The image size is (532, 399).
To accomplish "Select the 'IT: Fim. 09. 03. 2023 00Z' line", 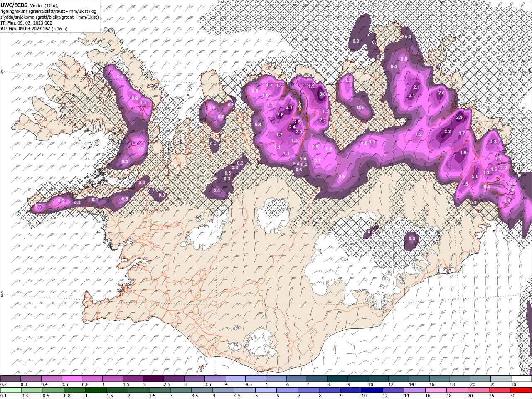I will click(x=26, y=23).
